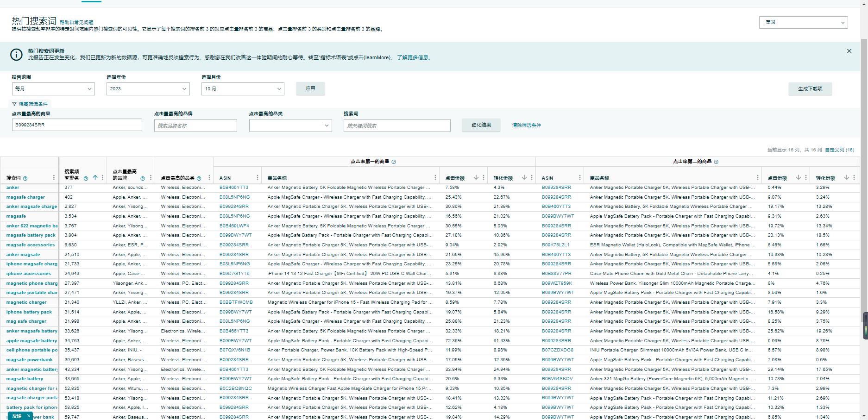
Task: Click the info icon in update banner
Action: tap(16, 55)
